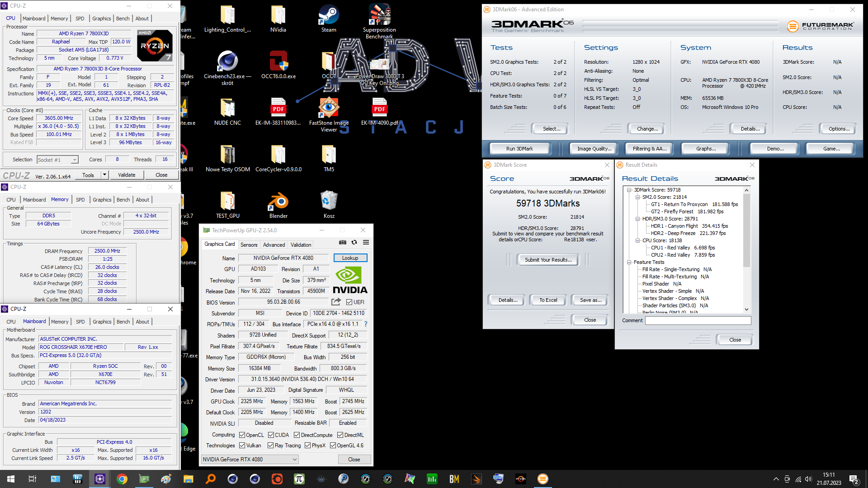Toggle the Ray Tracing checkbox

[x=270, y=446]
